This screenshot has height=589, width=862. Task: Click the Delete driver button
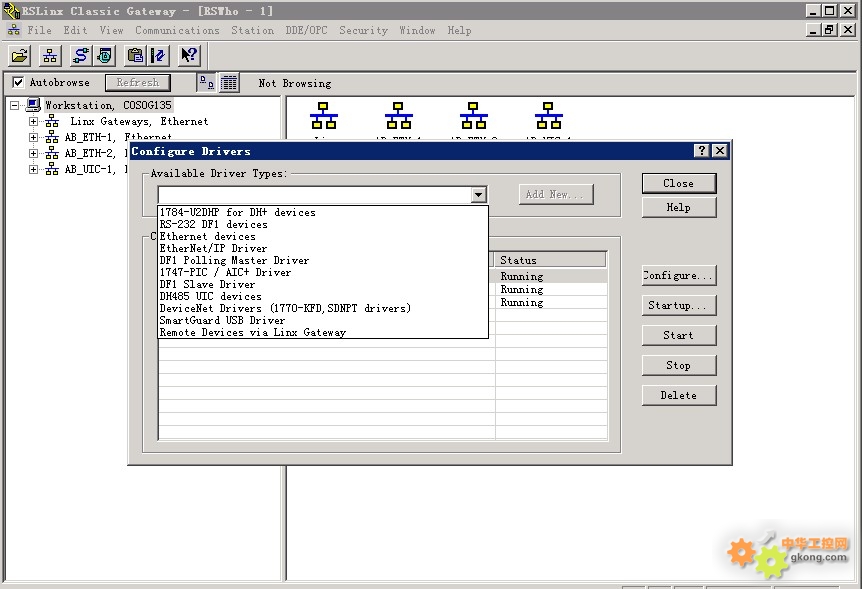point(679,395)
